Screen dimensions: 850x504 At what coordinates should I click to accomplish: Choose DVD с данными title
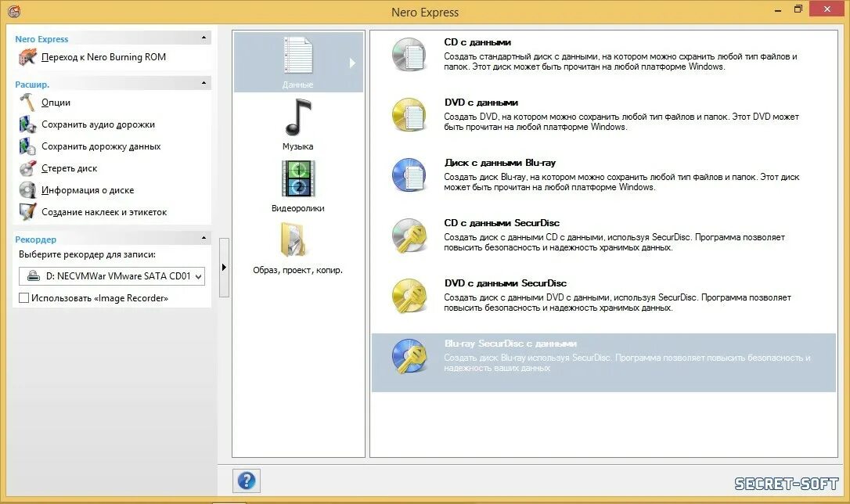[481, 103]
